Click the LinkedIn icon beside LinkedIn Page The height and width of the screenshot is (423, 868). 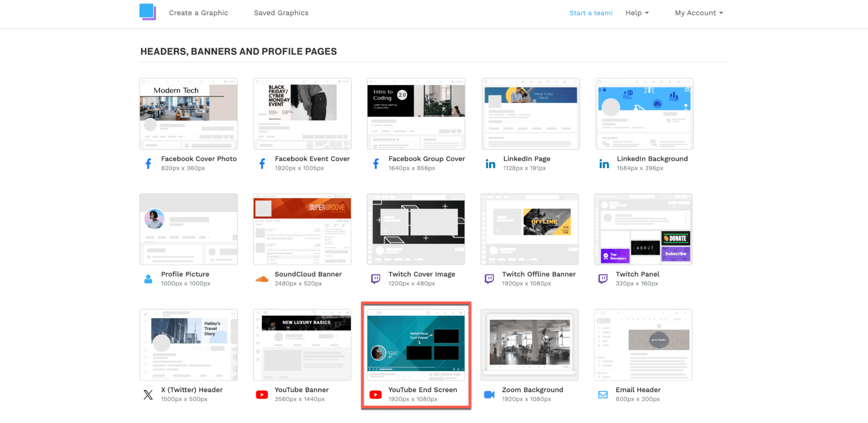[491, 164]
